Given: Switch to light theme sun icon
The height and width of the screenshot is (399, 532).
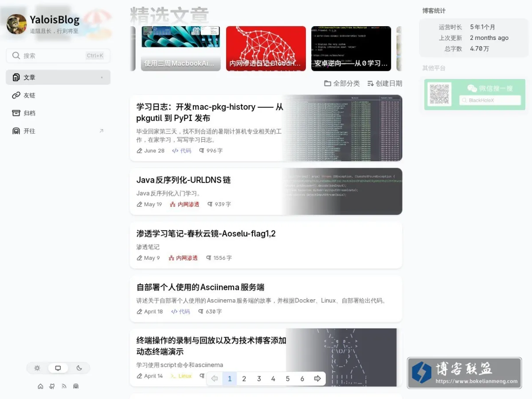Looking at the screenshot, I should pyautogui.click(x=37, y=368).
